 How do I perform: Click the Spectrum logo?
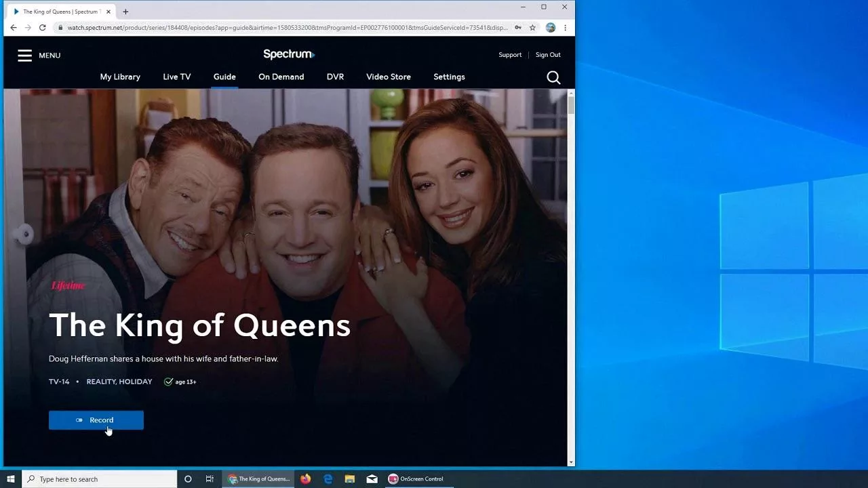click(x=289, y=54)
